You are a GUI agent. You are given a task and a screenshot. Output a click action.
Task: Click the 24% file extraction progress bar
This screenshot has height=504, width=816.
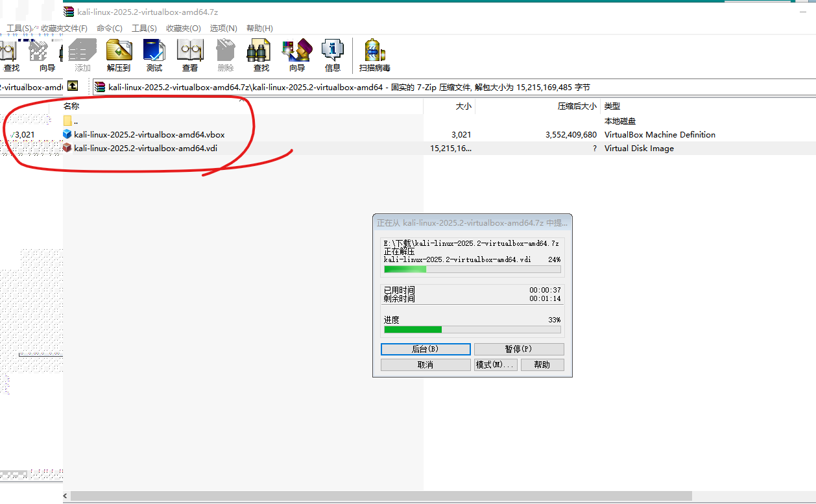click(x=472, y=269)
